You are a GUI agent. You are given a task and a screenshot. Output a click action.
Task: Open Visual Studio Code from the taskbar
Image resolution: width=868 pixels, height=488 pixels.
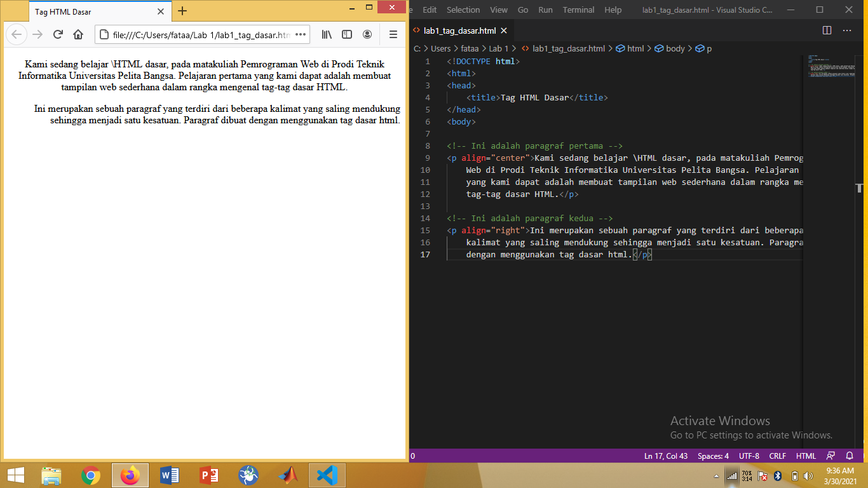[x=327, y=475]
